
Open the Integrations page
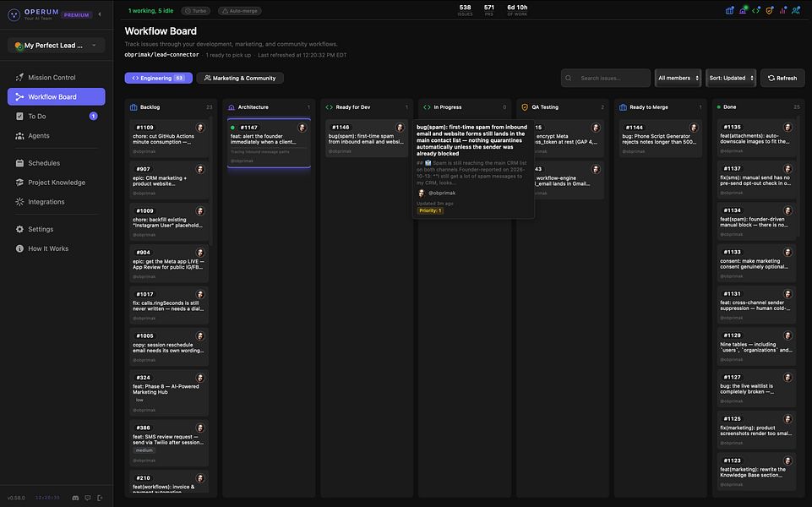pos(57,202)
